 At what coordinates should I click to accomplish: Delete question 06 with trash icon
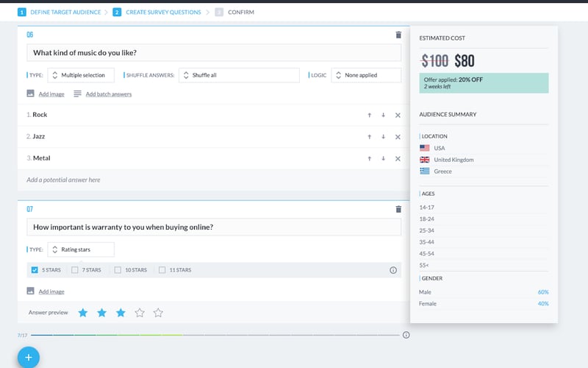pyautogui.click(x=398, y=35)
